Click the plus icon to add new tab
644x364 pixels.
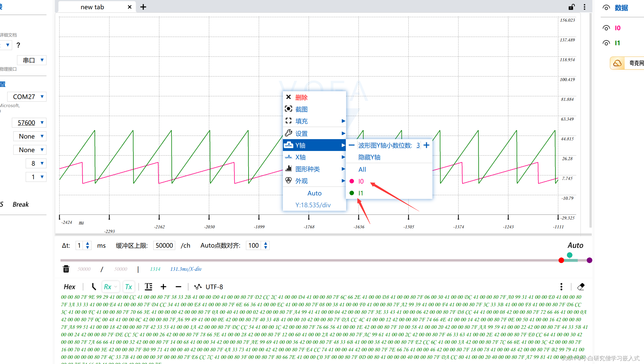(143, 7)
